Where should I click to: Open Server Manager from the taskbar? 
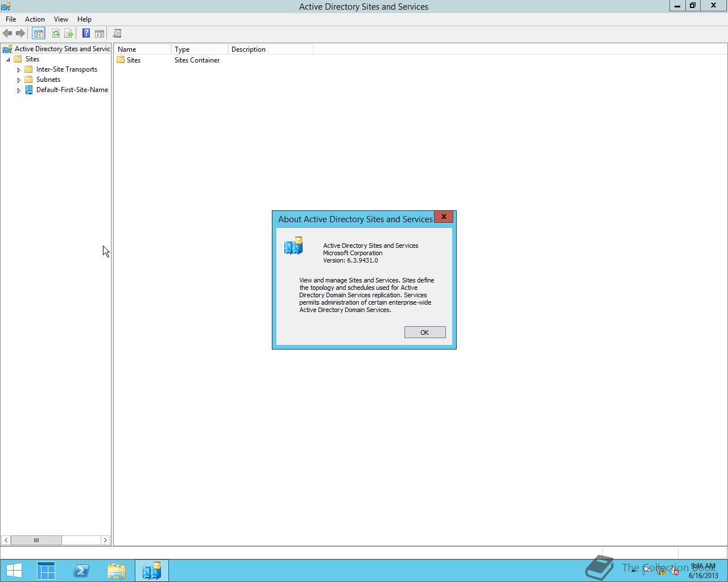tap(46, 571)
